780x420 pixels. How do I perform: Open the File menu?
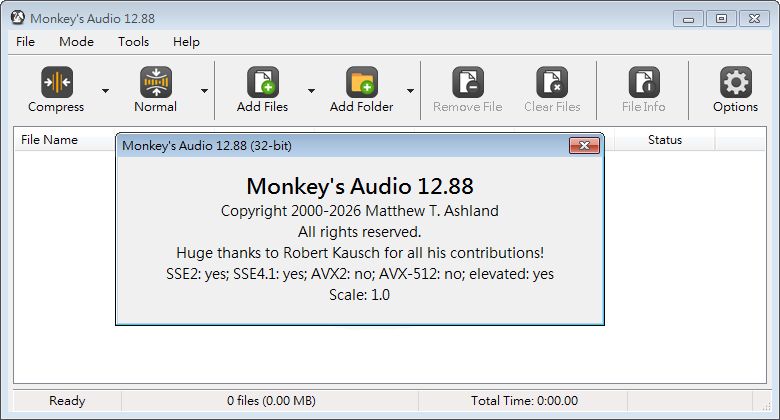tap(25, 42)
